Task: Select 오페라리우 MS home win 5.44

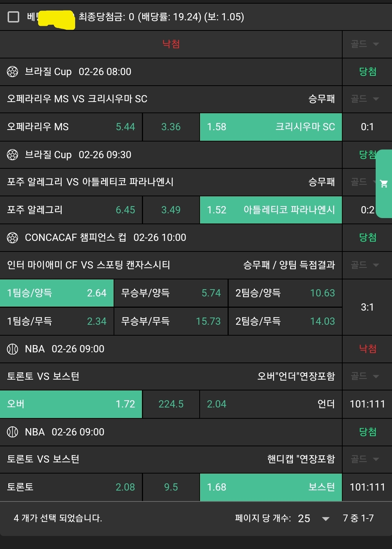Action: 71,127
